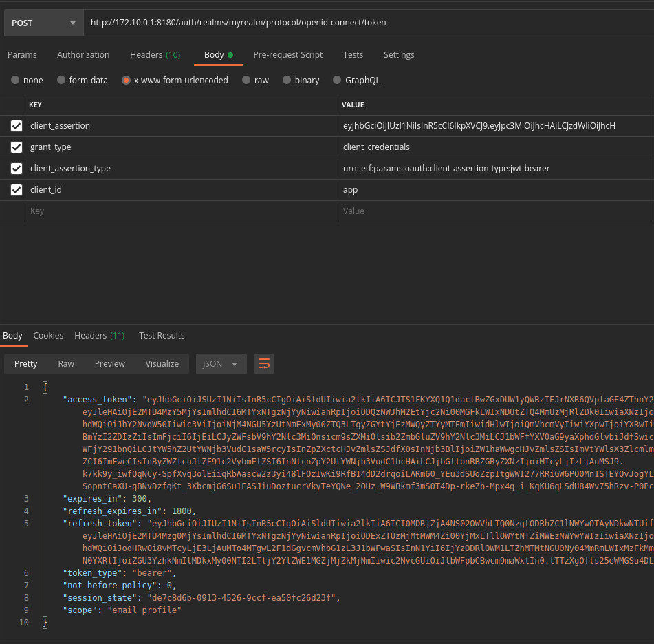Disable the grant_type parameter

click(x=15, y=147)
